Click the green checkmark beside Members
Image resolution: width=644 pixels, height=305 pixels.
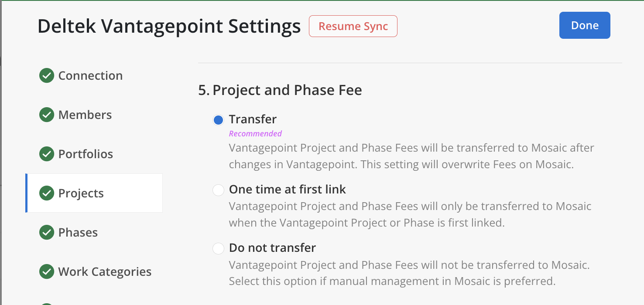click(46, 115)
